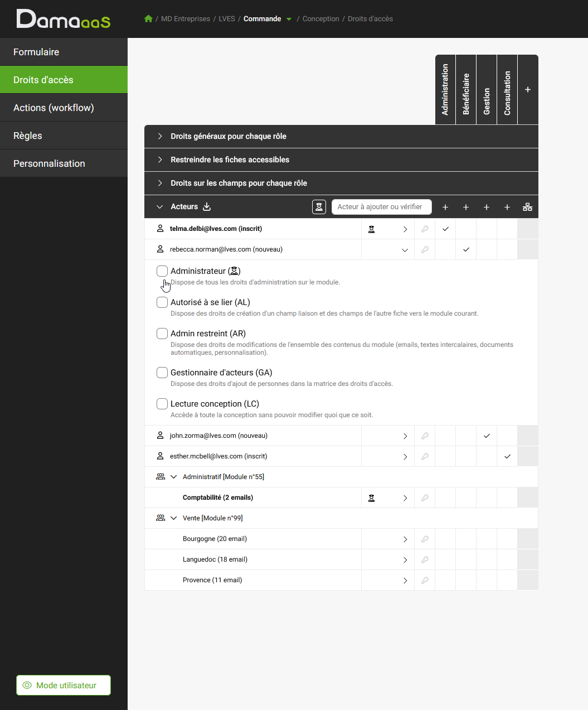Click the key icon on telma.delbi row
This screenshot has width=588, height=710.
coord(425,229)
